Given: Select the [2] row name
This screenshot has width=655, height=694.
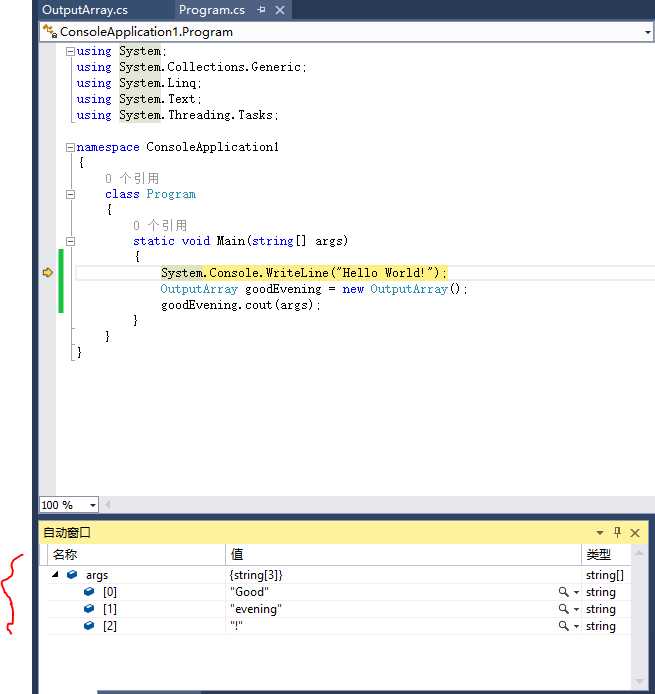Looking at the screenshot, I should pos(110,626).
